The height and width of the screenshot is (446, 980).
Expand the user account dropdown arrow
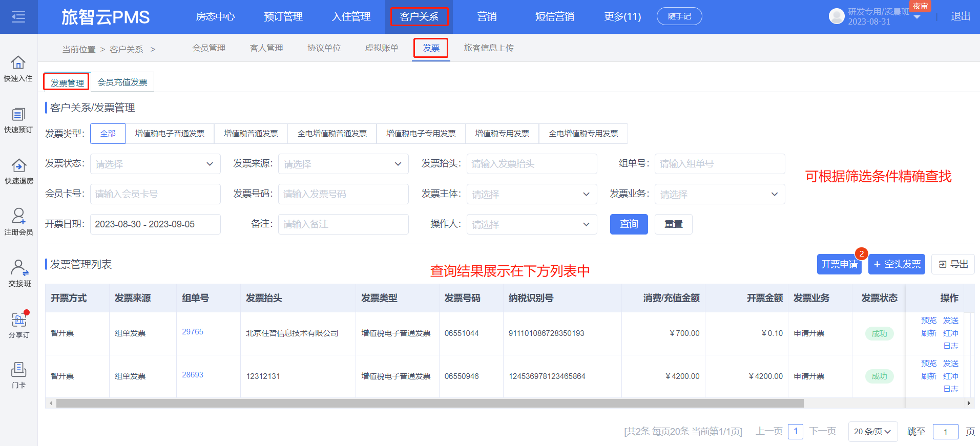point(917,17)
